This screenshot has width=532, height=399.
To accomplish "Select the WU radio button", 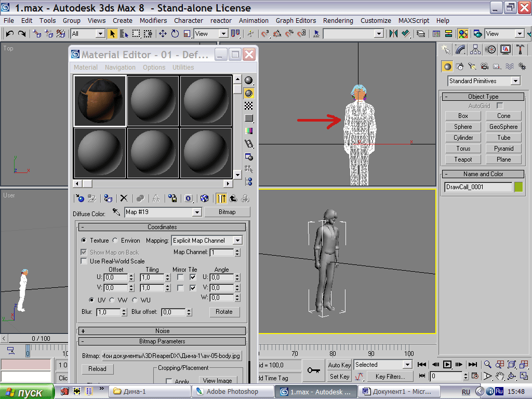I will click(x=135, y=300).
